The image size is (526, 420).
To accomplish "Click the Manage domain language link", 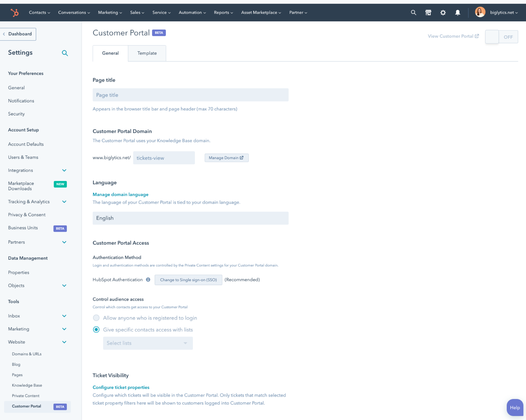I will [120, 195].
